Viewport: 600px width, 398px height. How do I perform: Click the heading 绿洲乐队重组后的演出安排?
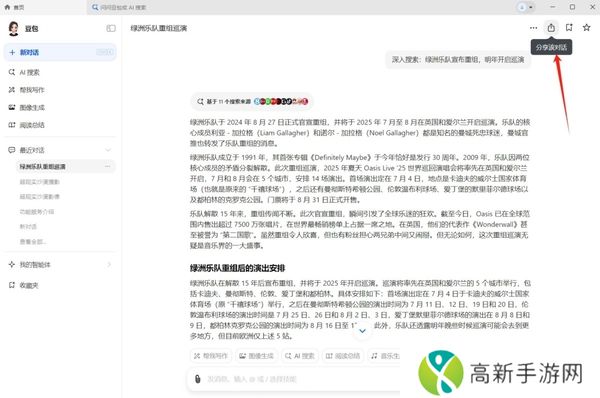pos(238,268)
